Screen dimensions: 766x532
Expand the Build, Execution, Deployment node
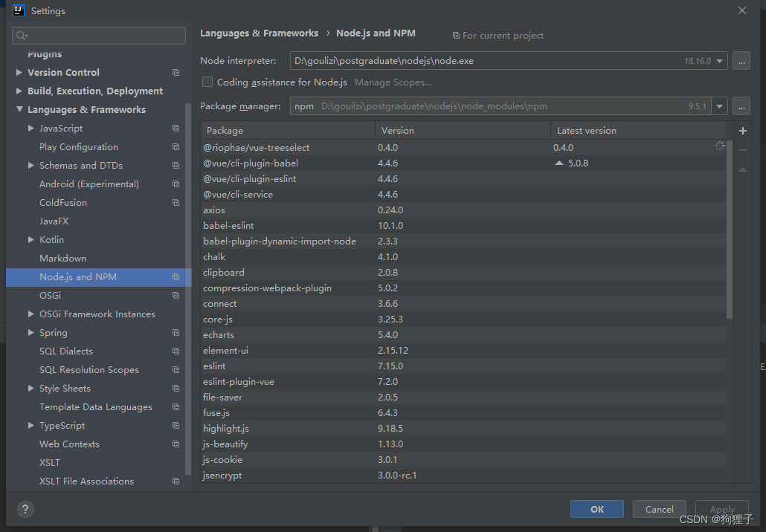coord(19,91)
